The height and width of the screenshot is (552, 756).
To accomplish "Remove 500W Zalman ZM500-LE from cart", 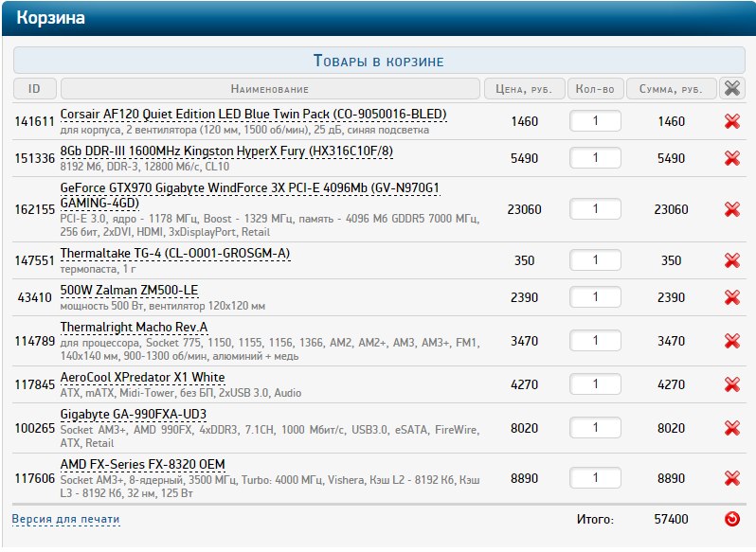I will click(x=732, y=297).
